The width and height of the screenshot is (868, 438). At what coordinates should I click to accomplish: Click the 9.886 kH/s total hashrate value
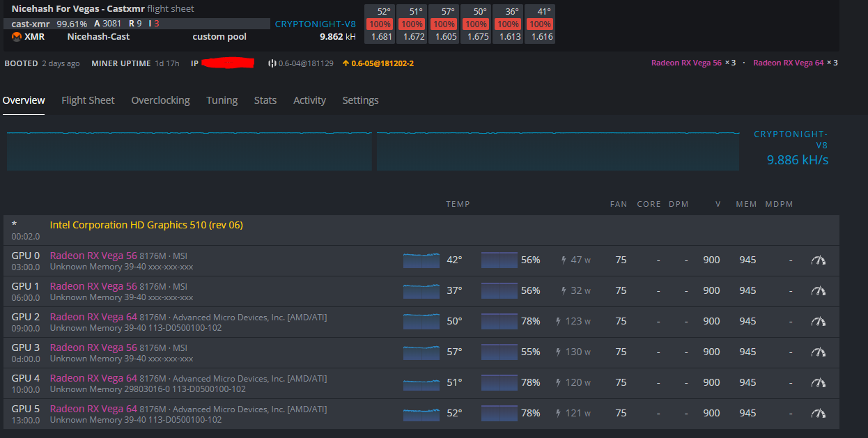point(798,160)
